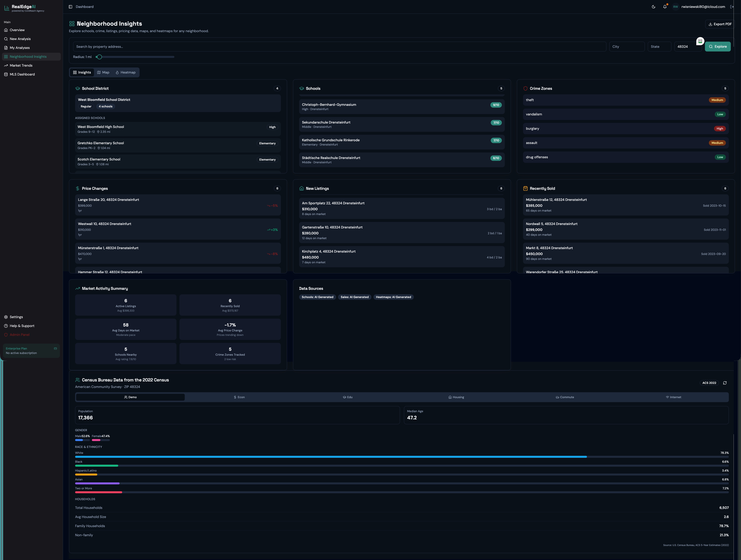Click the logout icon beside email
The image size is (741, 560).
pyautogui.click(x=732, y=7)
